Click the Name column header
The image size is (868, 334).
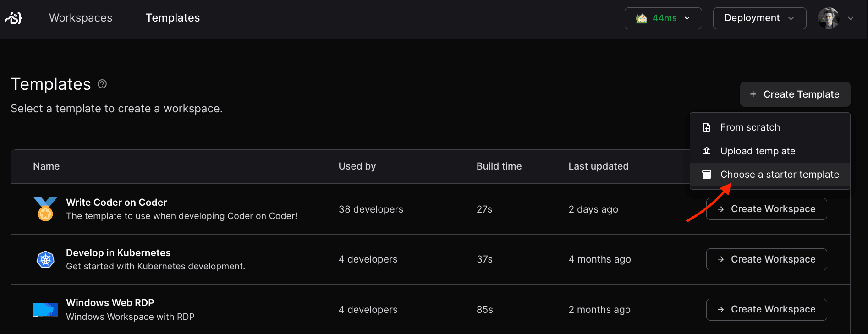point(46,166)
